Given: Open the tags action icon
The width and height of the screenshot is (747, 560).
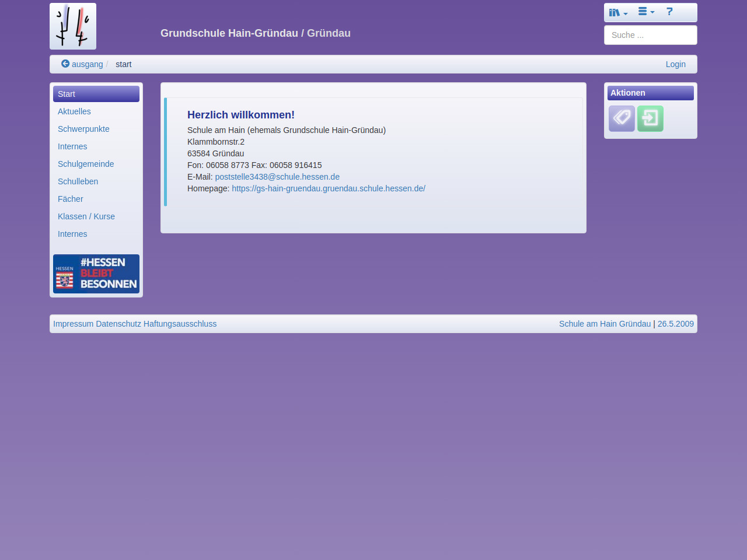Looking at the screenshot, I should (x=622, y=118).
